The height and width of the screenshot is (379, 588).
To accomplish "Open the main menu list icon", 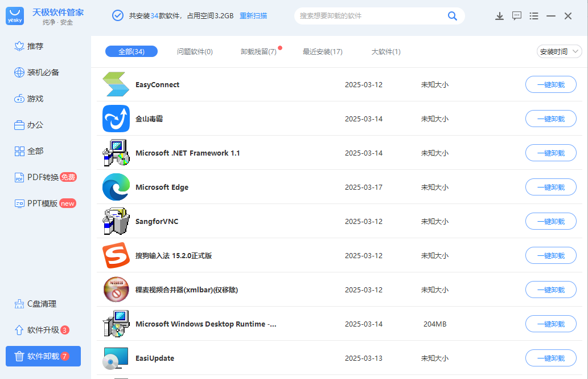I will pyautogui.click(x=534, y=16).
